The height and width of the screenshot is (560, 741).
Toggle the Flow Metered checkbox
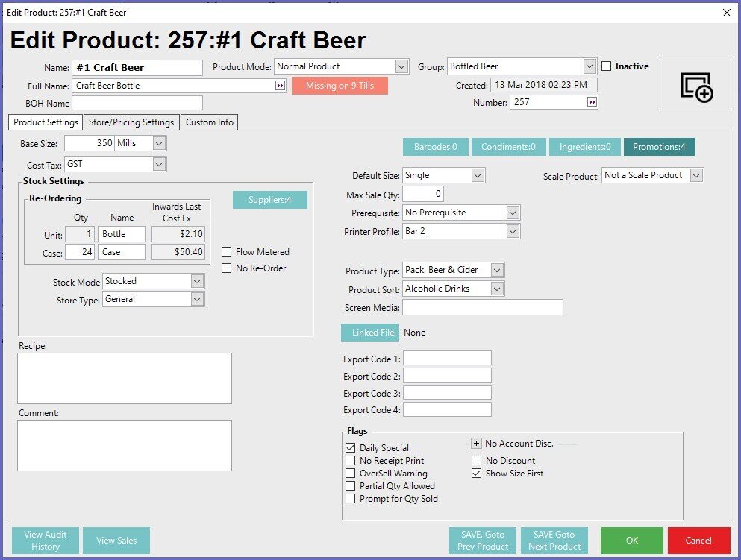point(228,252)
